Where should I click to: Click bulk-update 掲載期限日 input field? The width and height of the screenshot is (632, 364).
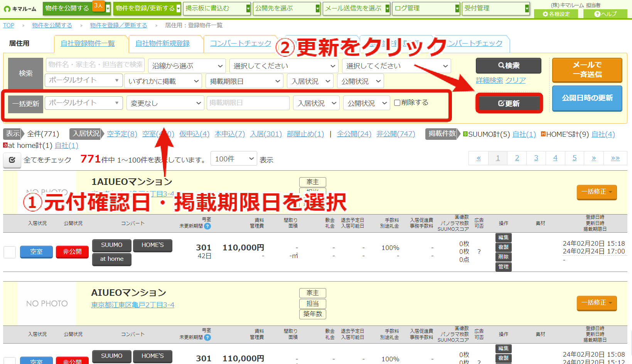point(248,103)
